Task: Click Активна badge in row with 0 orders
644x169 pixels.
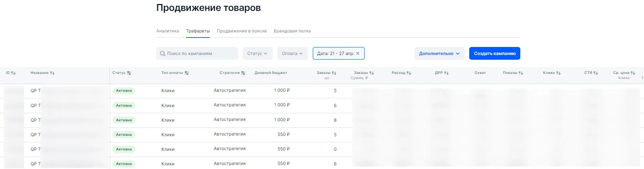Action: click(x=124, y=149)
